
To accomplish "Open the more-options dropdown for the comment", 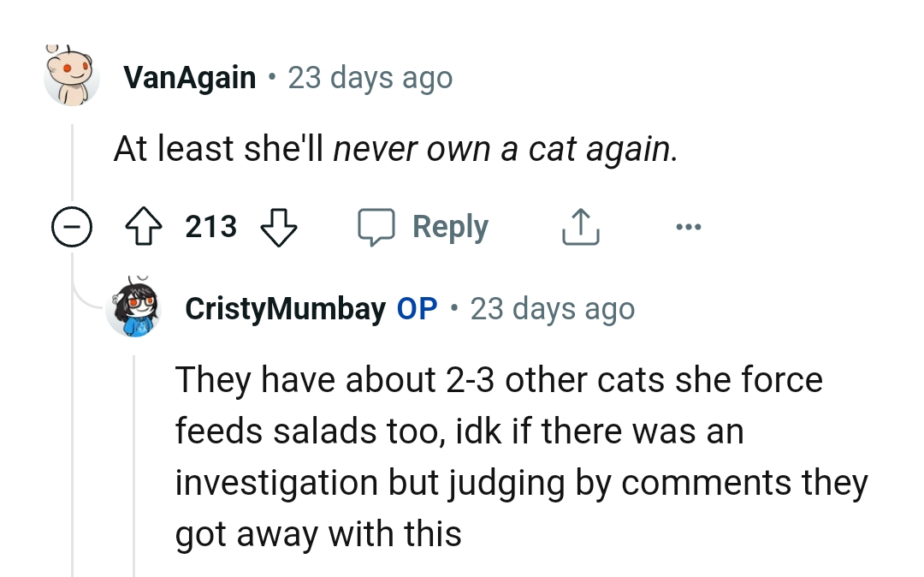I will tap(689, 226).
